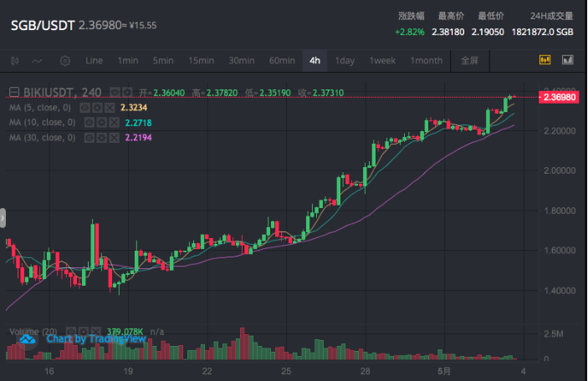Click the TradingView cloud logo
588x381 pixels.
pos(28,340)
